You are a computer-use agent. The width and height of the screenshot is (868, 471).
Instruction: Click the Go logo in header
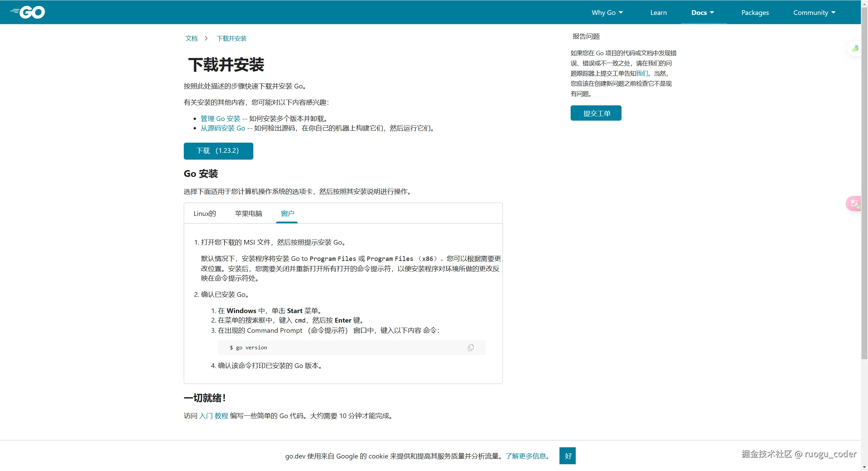pos(28,12)
